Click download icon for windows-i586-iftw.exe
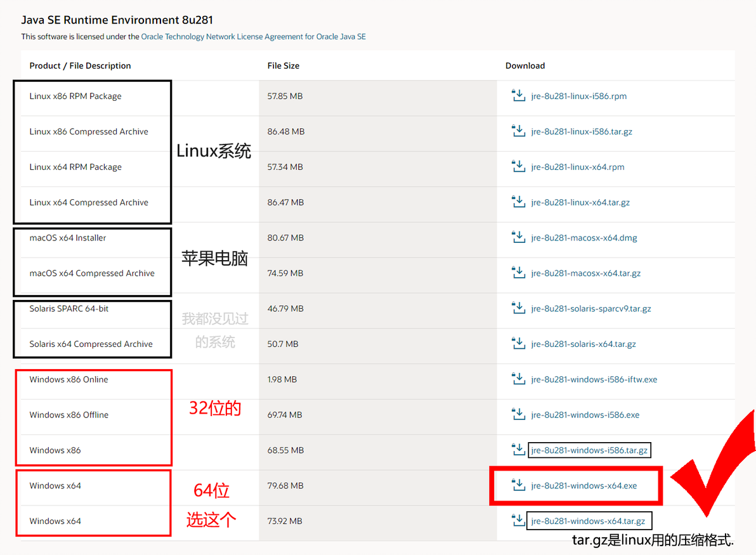This screenshot has height=555, width=756. click(518, 379)
